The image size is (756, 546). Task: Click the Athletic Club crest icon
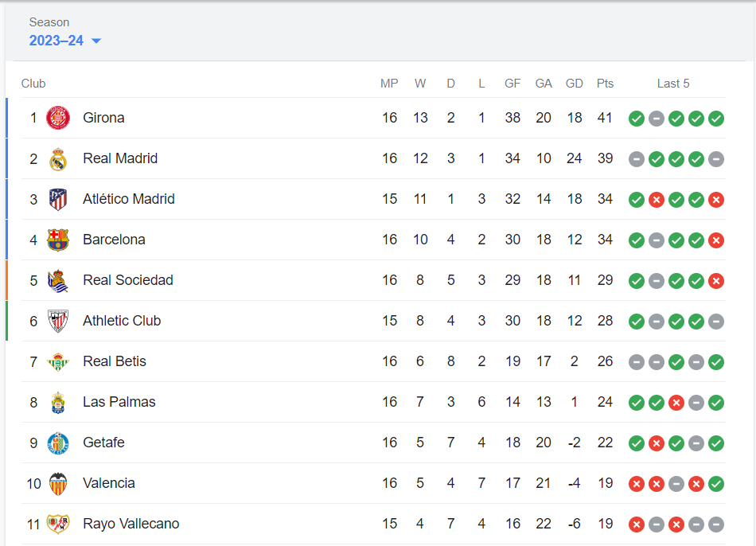tap(58, 322)
